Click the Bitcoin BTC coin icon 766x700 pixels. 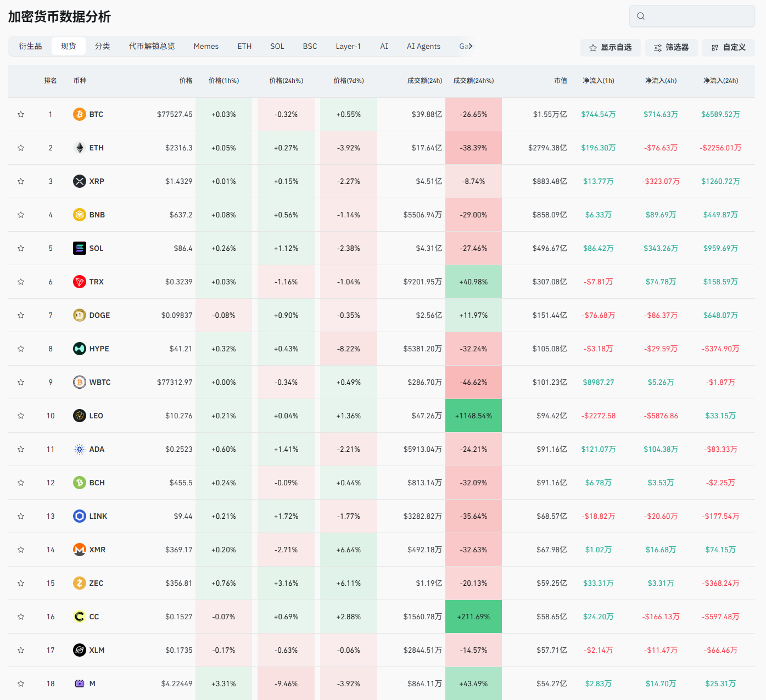(x=80, y=114)
